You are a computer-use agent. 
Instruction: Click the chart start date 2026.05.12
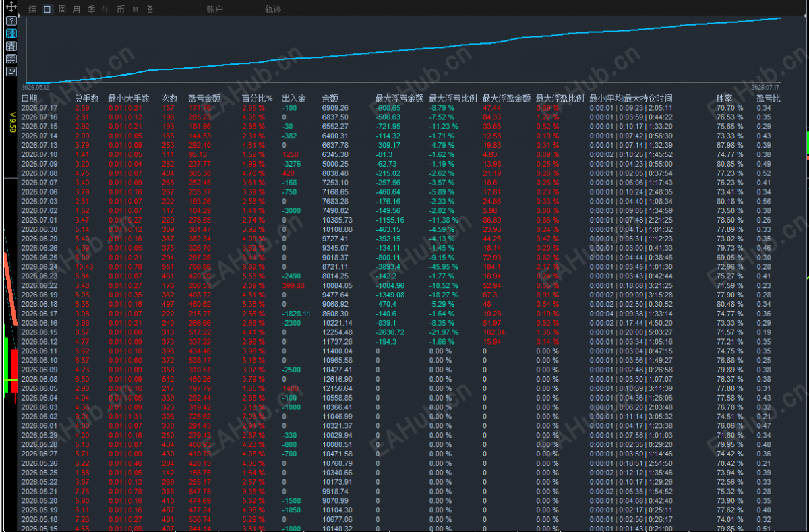[x=36, y=87]
